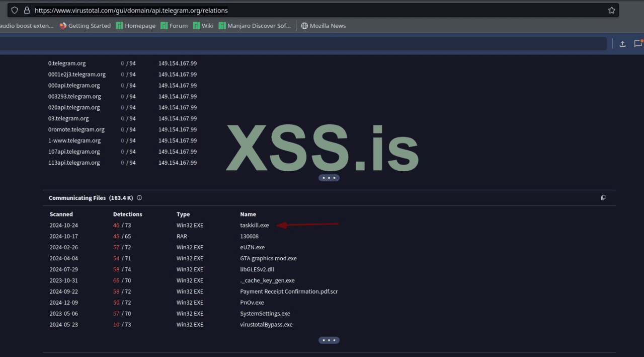Click the Communicating Files section title
The image size is (644, 357).
[77, 198]
